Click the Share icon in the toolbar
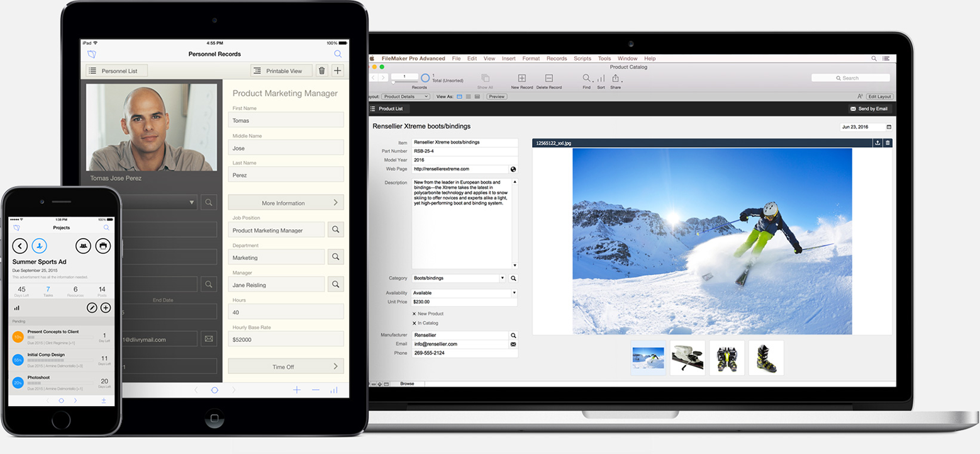The height and width of the screenshot is (454, 980). pyautogui.click(x=615, y=79)
